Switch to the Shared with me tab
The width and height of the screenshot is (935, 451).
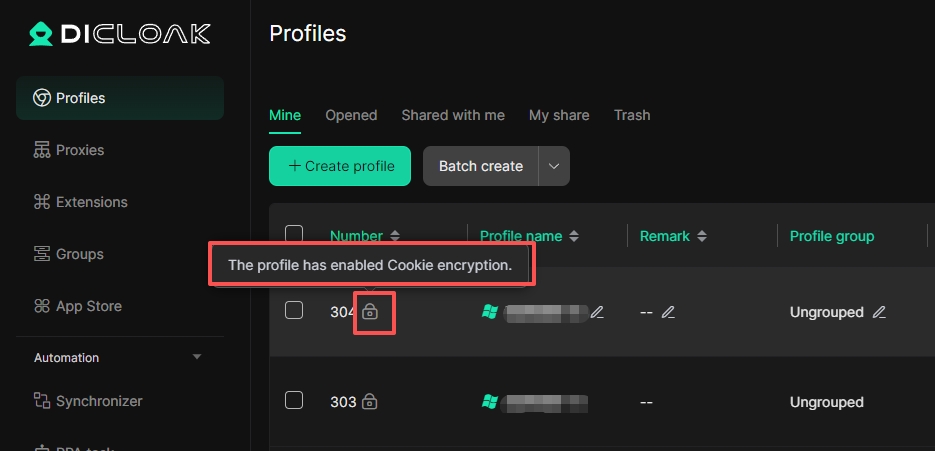click(x=453, y=115)
